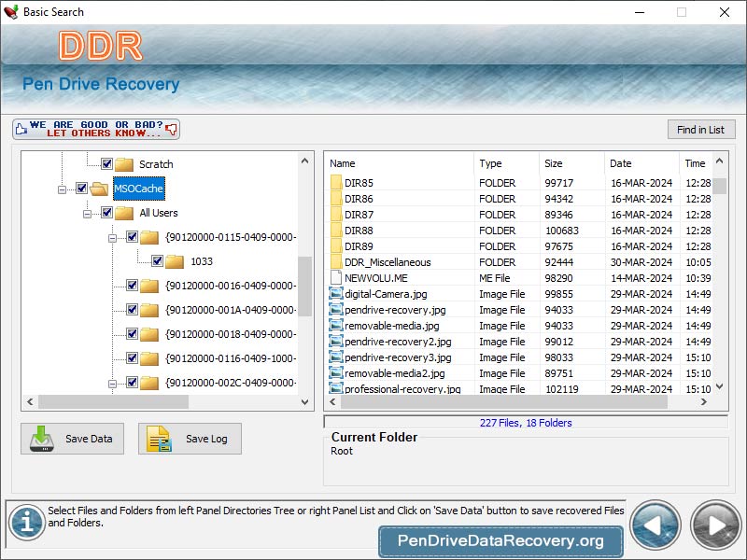Click the thumbs-down feedback icon
The height and width of the screenshot is (560, 747).
coord(172,130)
